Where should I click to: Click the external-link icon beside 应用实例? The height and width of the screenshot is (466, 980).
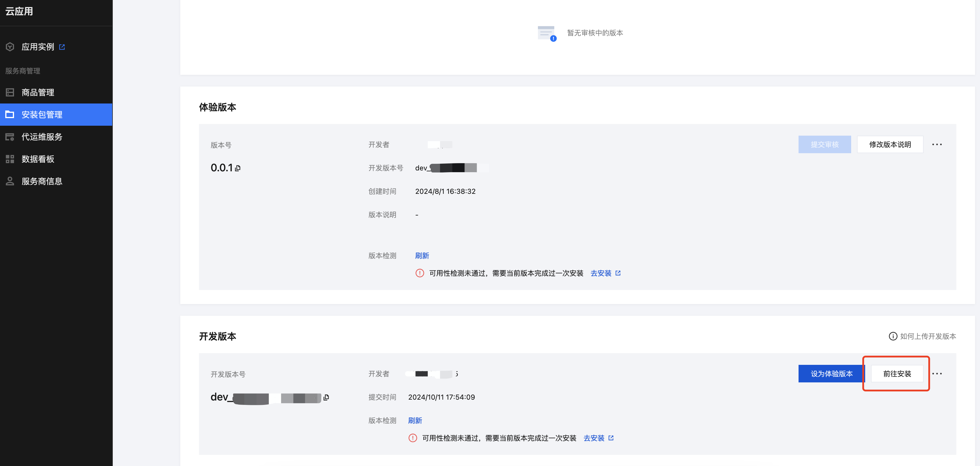pyautogui.click(x=62, y=47)
